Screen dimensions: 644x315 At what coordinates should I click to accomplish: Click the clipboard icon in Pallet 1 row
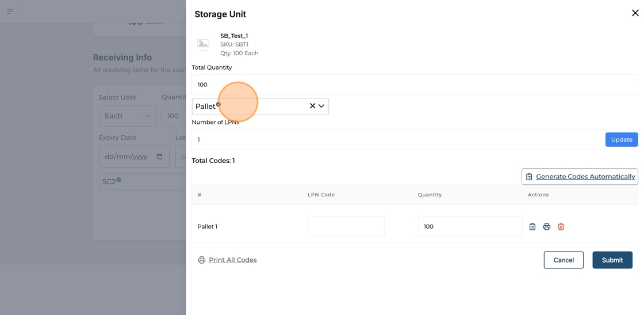point(532,227)
